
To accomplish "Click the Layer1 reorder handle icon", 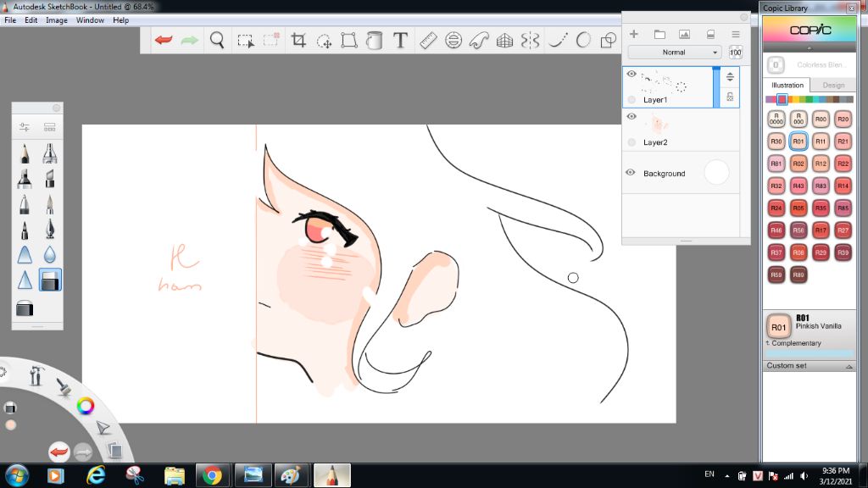I will [730, 77].
